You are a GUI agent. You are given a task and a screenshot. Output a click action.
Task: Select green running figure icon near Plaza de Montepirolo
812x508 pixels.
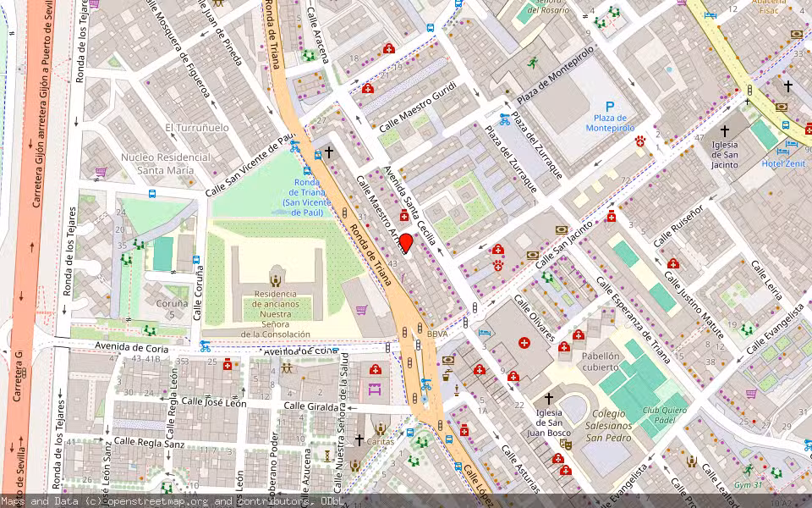click(532, 63)
